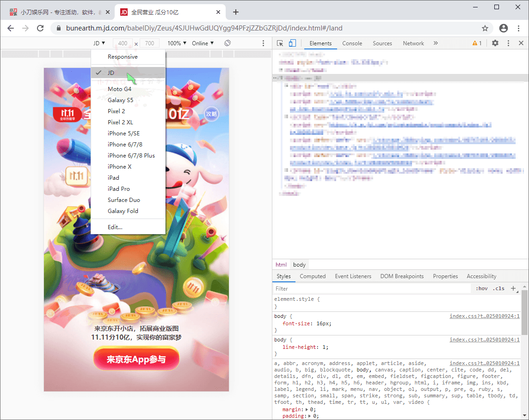Viewport: 529px width, 420px height.
Task: Click the inspect element picker icon
Action: [x=280, y=43]
